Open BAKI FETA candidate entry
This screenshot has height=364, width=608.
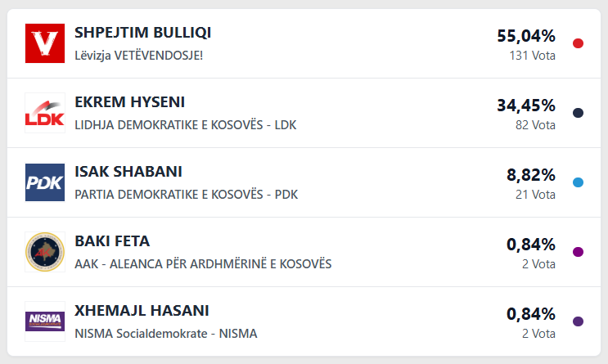point(112,241)
